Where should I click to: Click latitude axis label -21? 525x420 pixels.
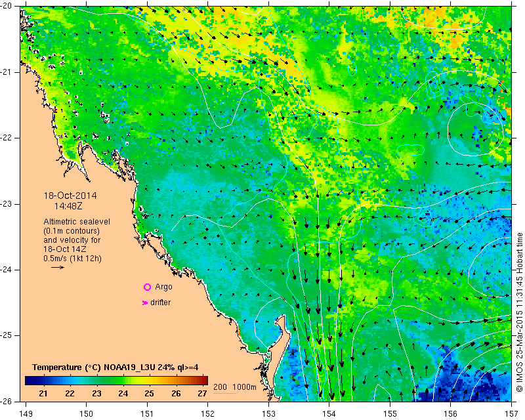[x=6, y=72]
